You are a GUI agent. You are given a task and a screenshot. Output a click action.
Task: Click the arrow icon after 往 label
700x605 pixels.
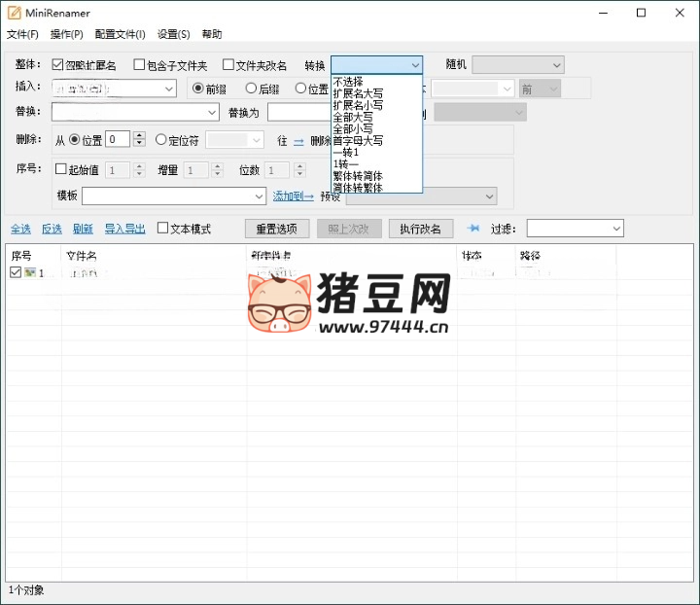[298, 140]
